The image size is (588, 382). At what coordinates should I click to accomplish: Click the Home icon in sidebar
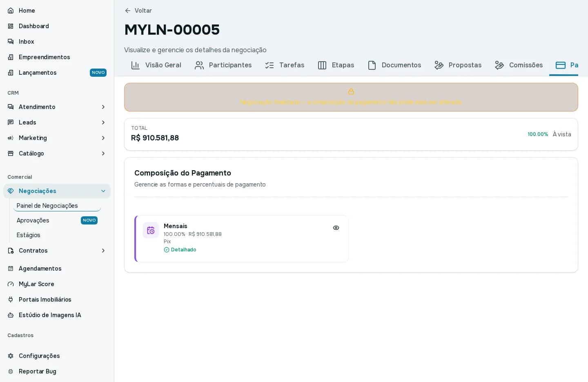click(11, 11)
